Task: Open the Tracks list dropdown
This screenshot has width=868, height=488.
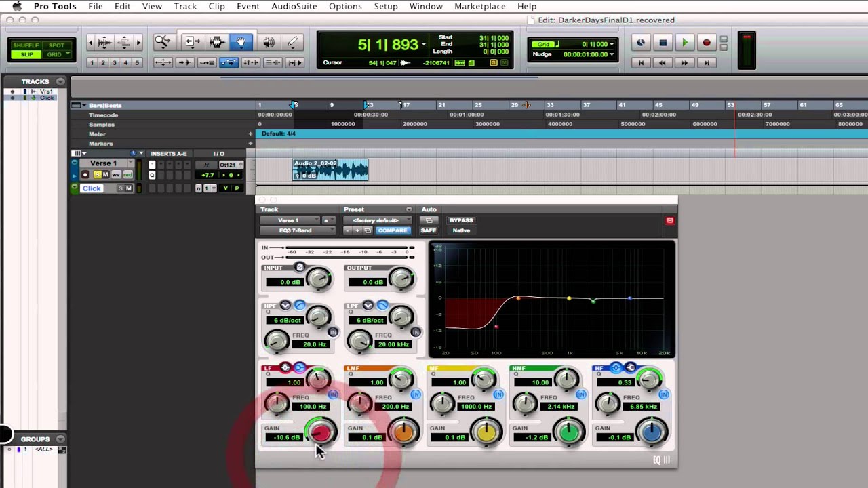Action: [60, 81]
